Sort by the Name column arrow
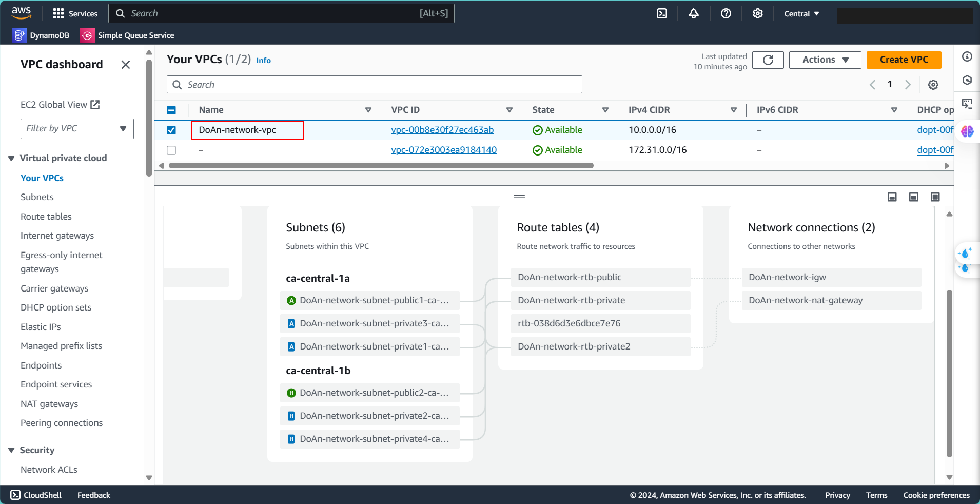Screen dimensions: 980x504 [368, 110]
